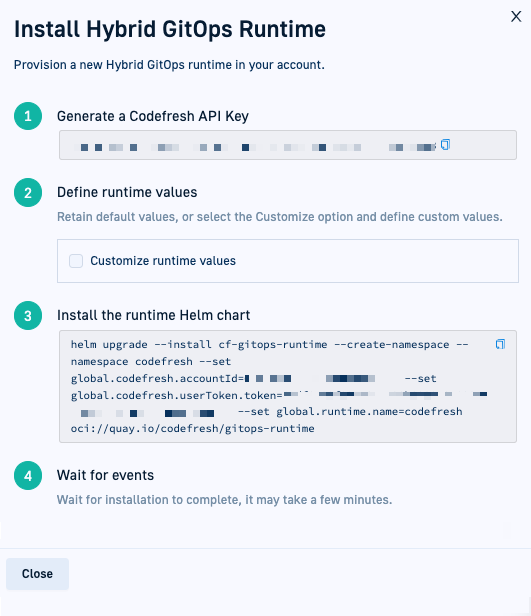Click the step 1 number badge

coord(28,116)
